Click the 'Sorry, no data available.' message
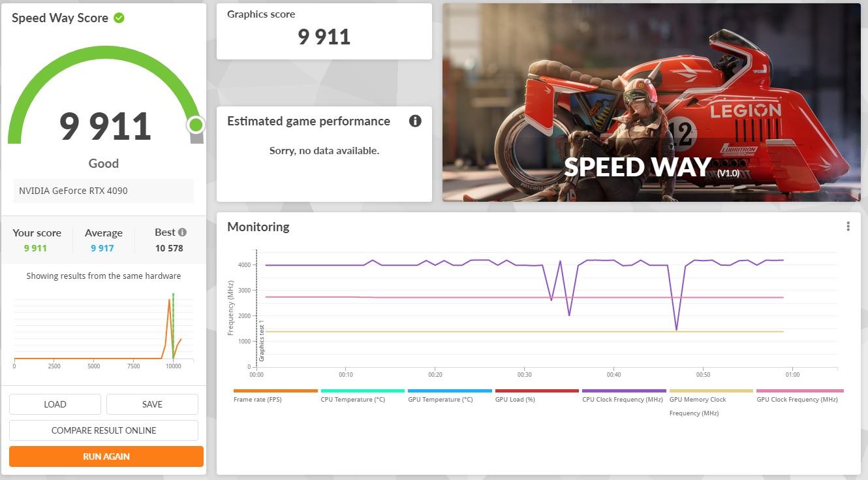868x480 pixels. pos(324,150)
